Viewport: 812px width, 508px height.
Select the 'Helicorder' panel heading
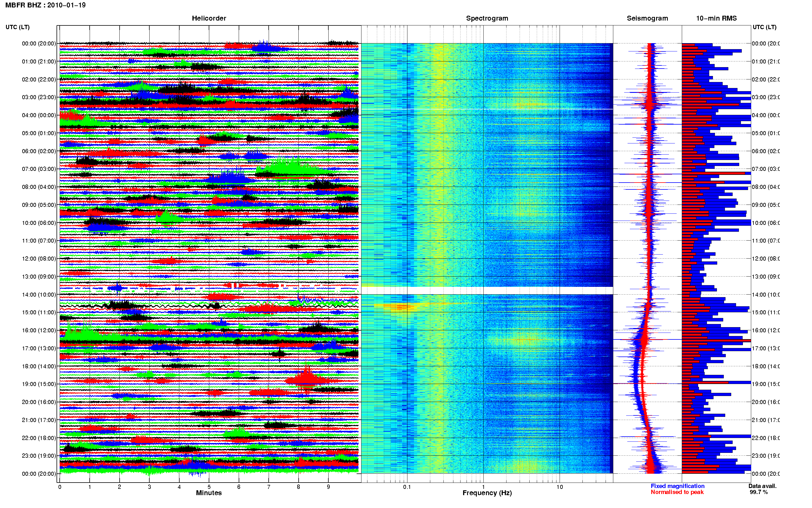[x=209, y=18]
